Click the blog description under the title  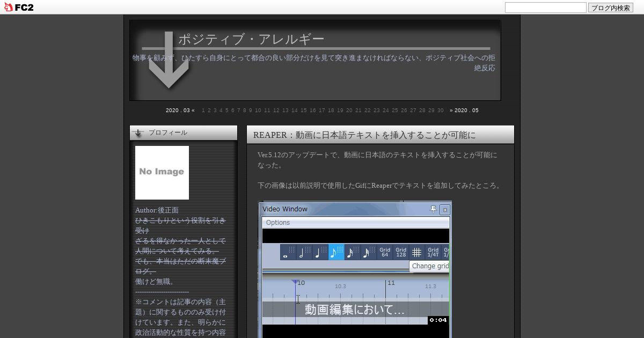pos(314,63)
